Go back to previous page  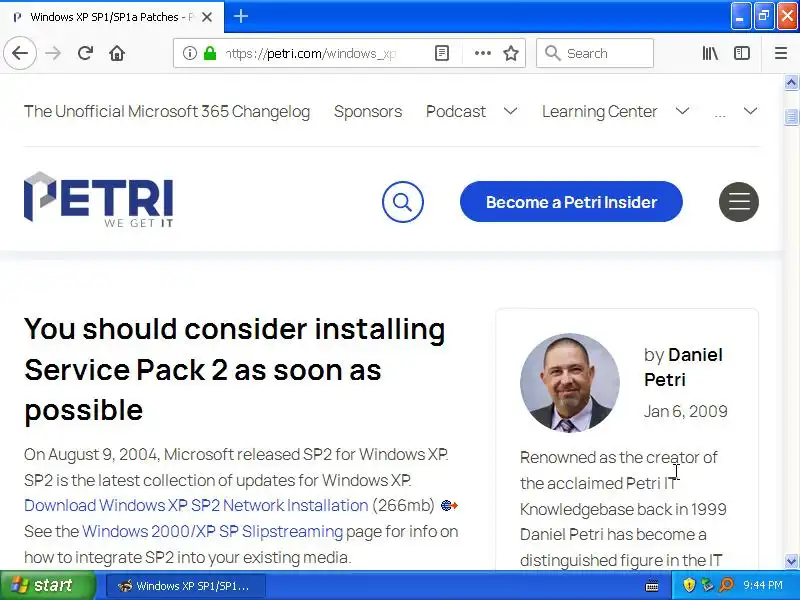[x=20, y=53]
